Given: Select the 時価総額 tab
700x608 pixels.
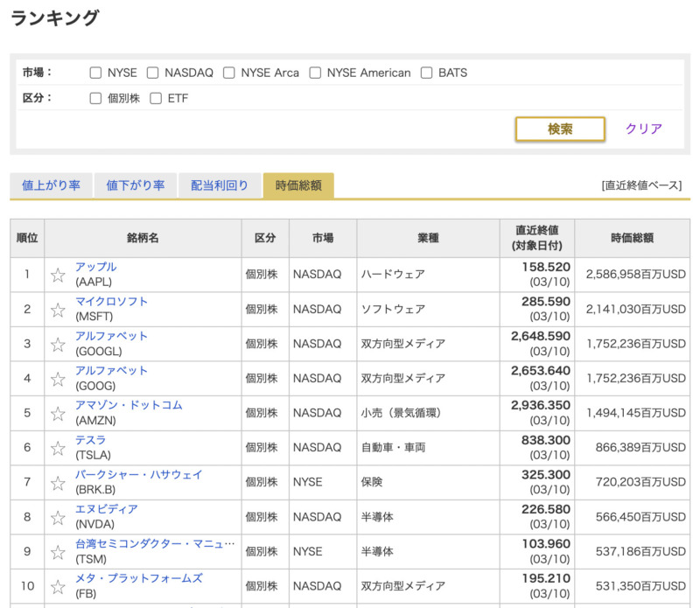Looking at the screenshot, I should tap(298, 185).
